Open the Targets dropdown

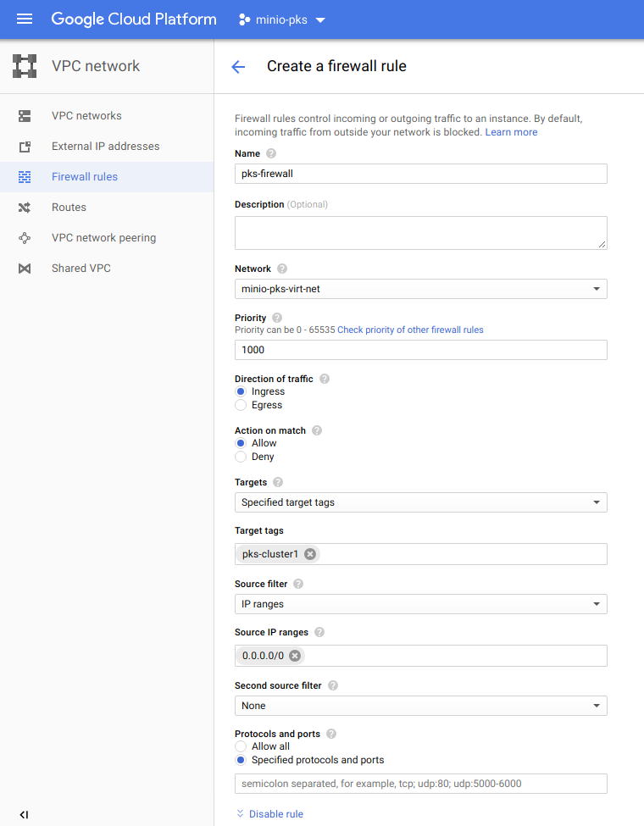point(420,502)
